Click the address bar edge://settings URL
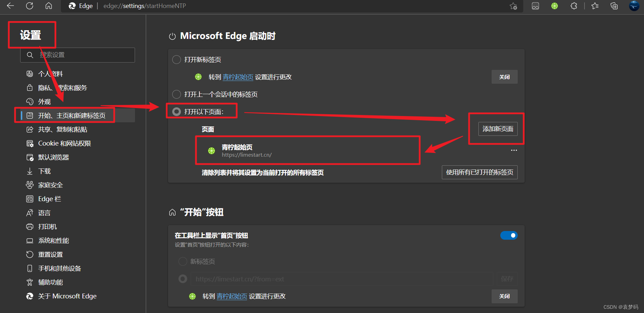 tap(145, 6)
